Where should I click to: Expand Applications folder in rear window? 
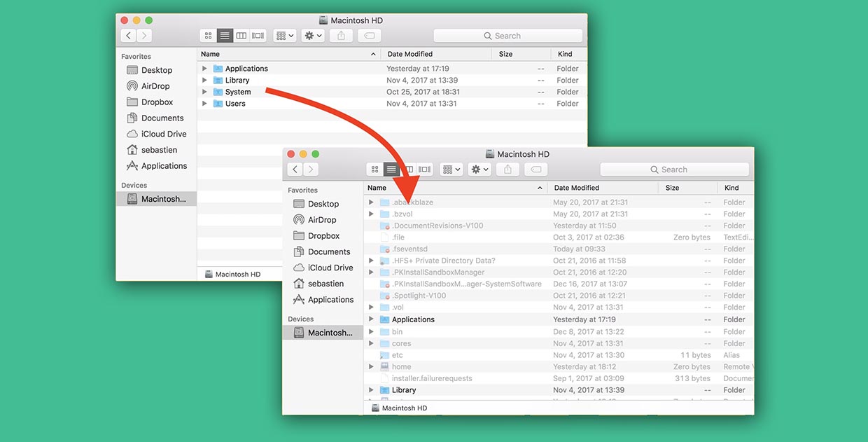coord(205,69)
